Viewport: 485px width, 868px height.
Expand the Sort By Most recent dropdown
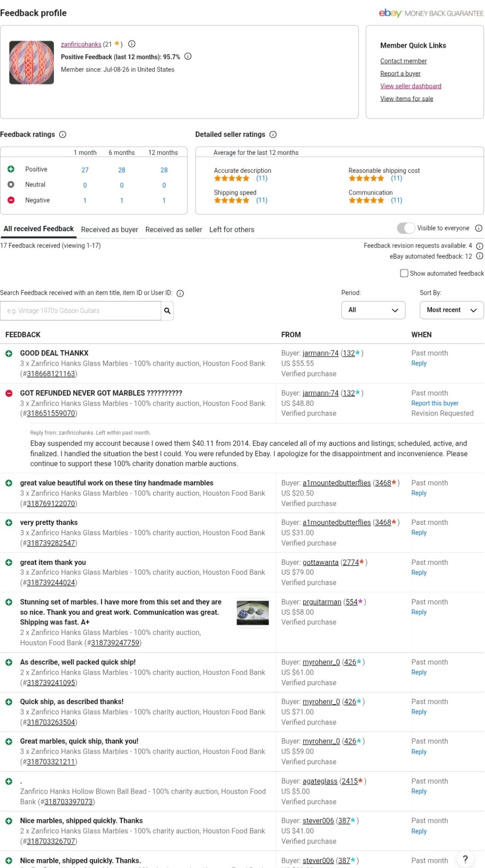[452, 310]
